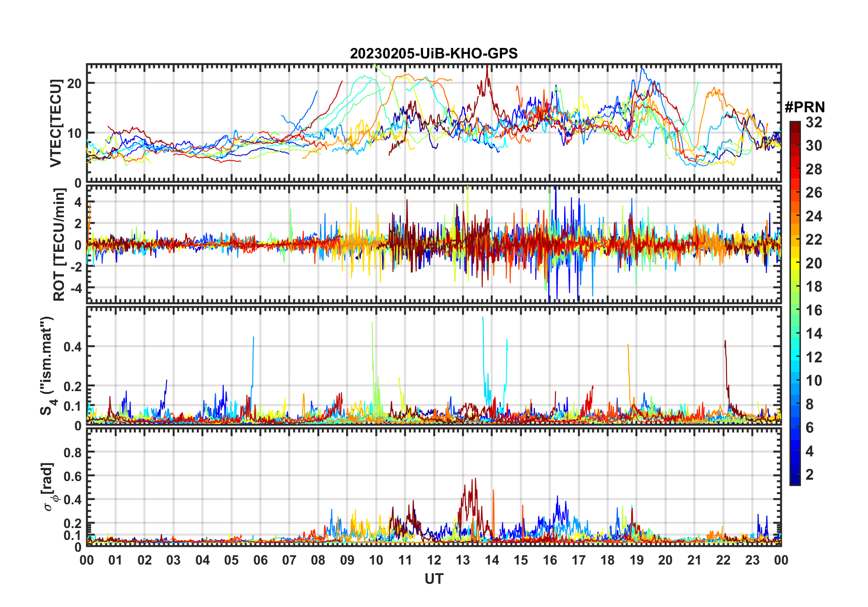Click the PRN colorbar strip

click(x=795, y=303)
